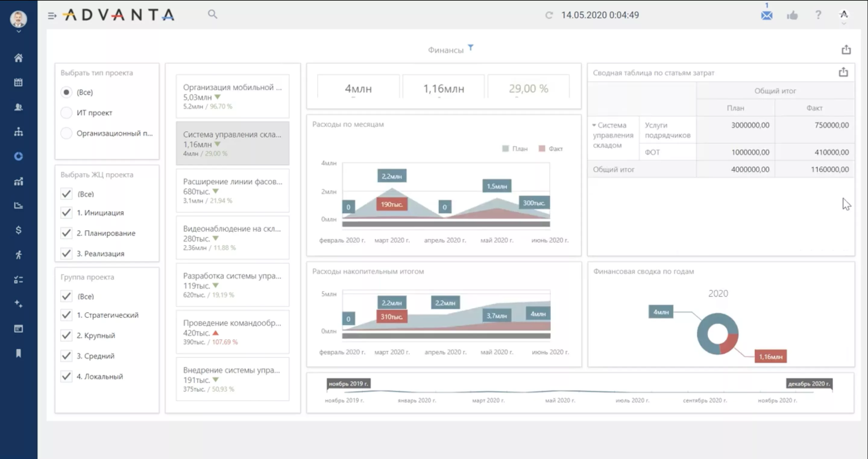Open the Организация мобильной project card
Image resolution: width=868 pixels, height=459 pixels.
(x=232, y=96)
